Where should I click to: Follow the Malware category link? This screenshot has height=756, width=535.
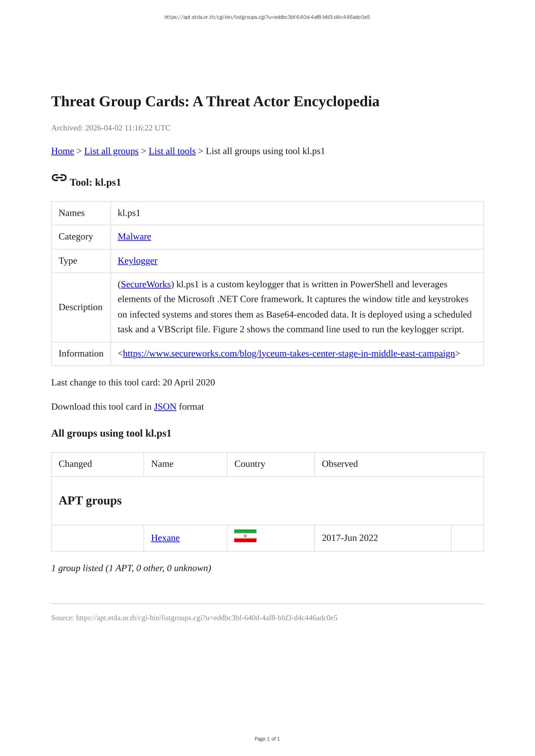(x=134, y=237)
